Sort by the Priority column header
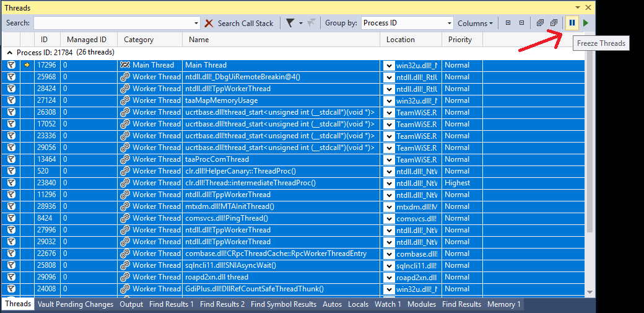Viewport: 644px width, 313px height. pos(459,40)
